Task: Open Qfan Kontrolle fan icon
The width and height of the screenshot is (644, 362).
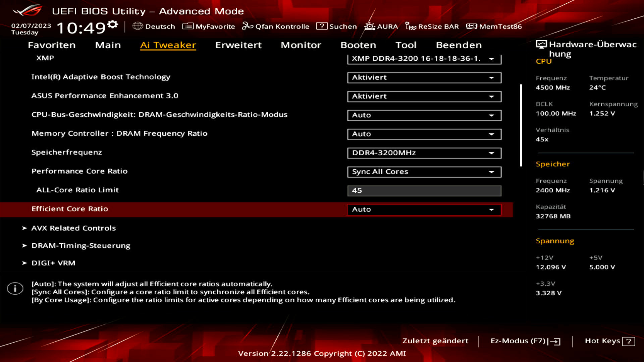Action: 248,26
